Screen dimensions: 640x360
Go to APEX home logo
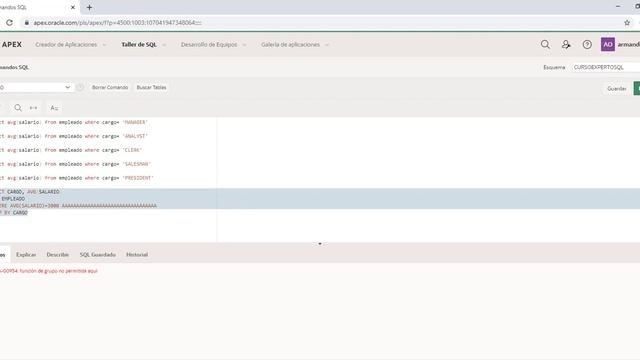point(11,44)
